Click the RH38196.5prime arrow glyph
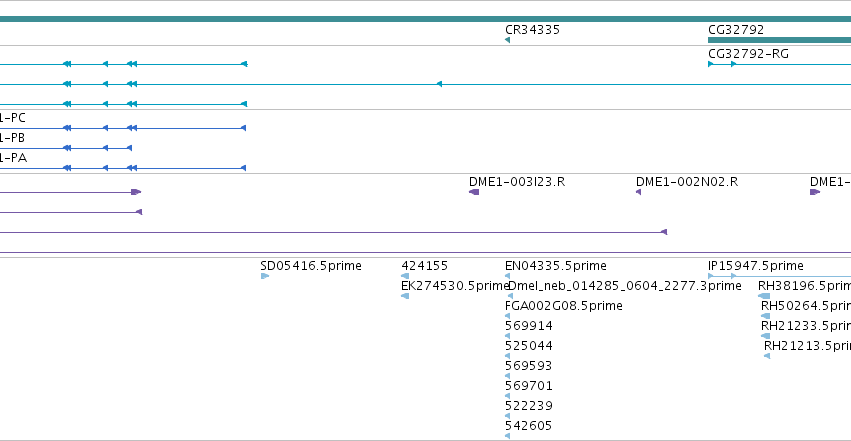The image size is (851, 441). point(764,296)
